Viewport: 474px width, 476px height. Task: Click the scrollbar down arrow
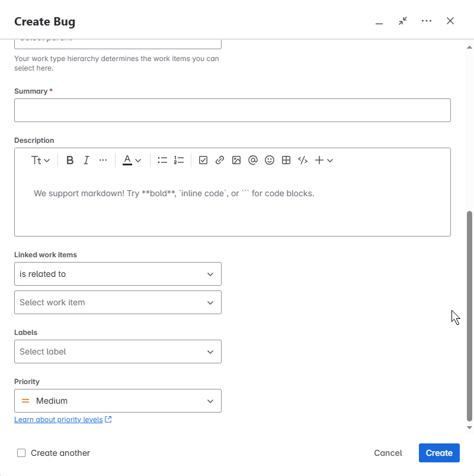click(469, 428)
